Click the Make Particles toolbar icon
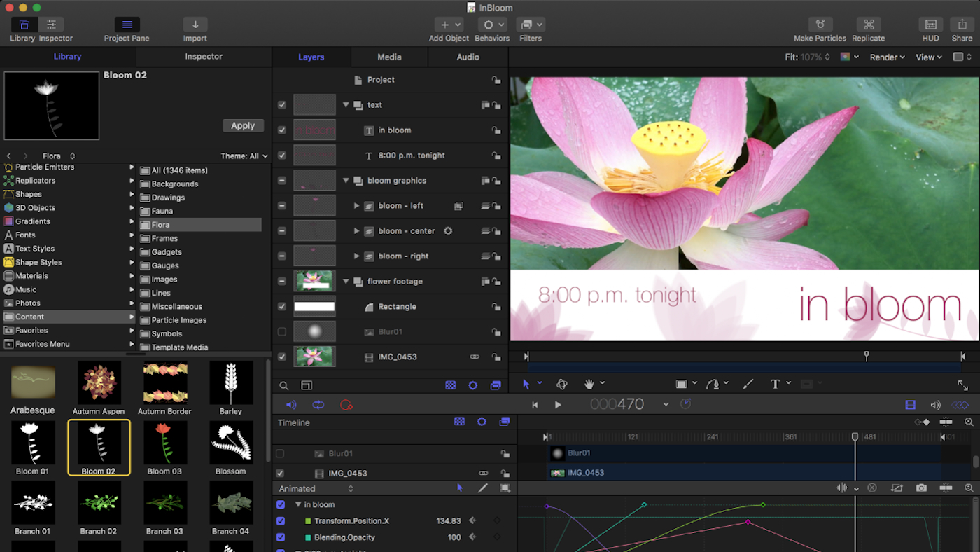 819,25
